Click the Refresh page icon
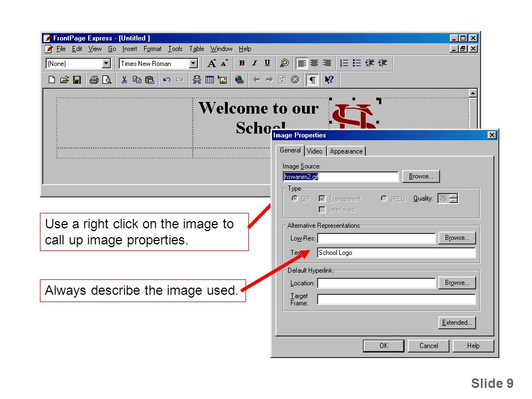 282,80
